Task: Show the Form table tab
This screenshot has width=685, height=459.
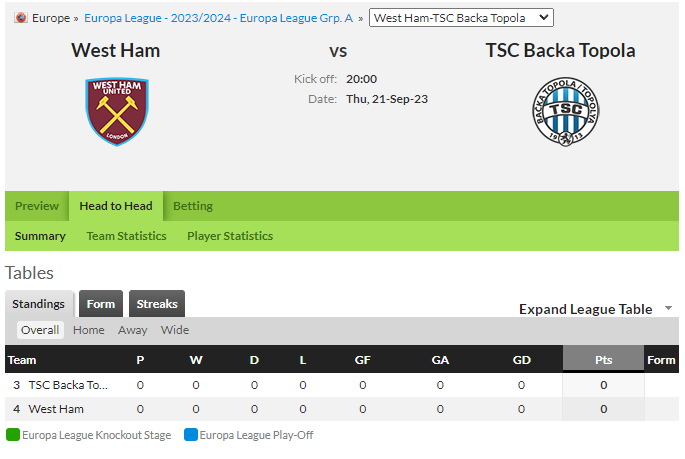Action: tap(101, 304)
